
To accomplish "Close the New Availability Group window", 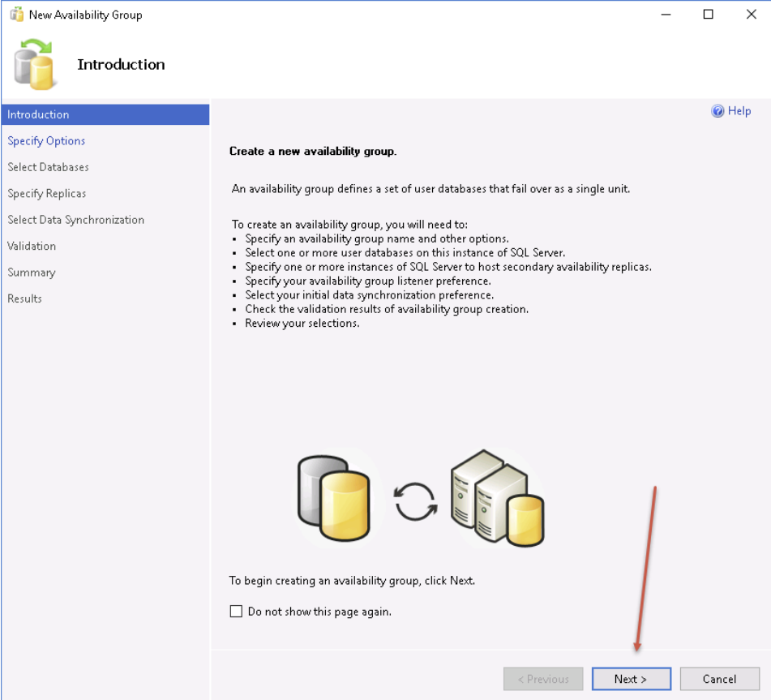I will [752, 15].
